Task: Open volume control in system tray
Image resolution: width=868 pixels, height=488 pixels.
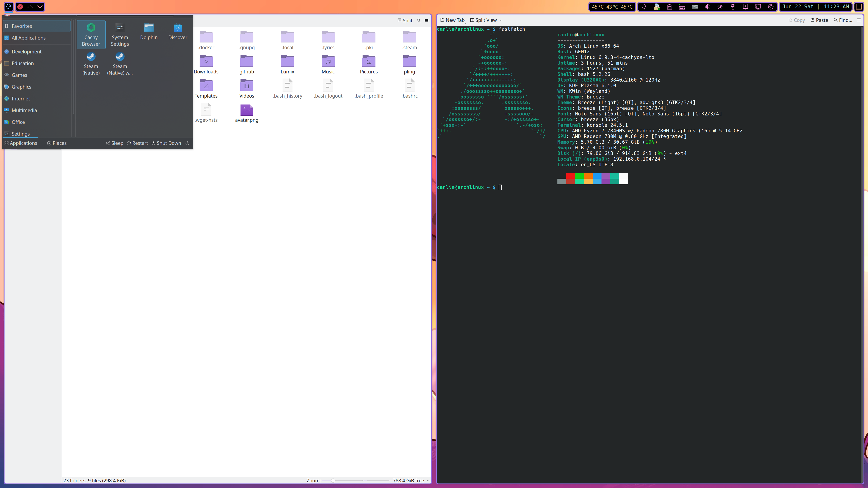Action: click(707, 7)
